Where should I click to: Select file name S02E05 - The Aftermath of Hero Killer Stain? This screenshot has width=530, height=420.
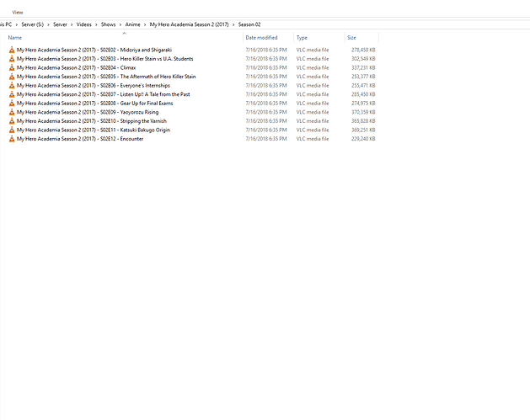(106, 77)
